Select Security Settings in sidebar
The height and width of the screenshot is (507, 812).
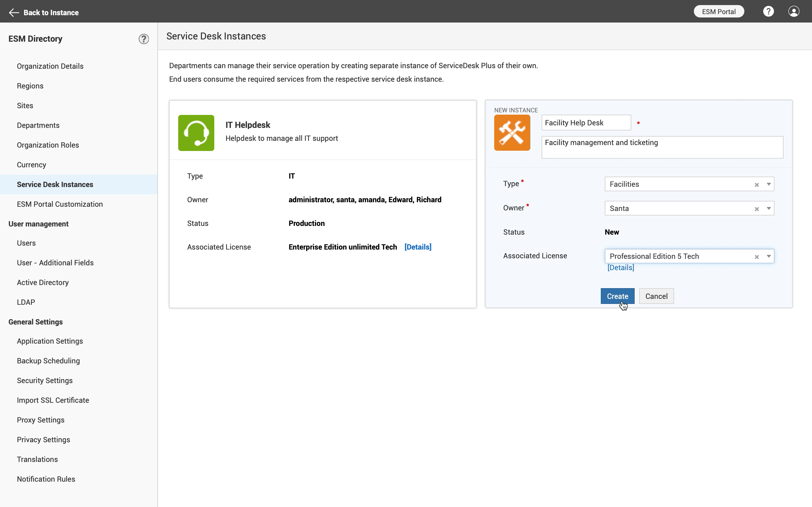(45, 380)
